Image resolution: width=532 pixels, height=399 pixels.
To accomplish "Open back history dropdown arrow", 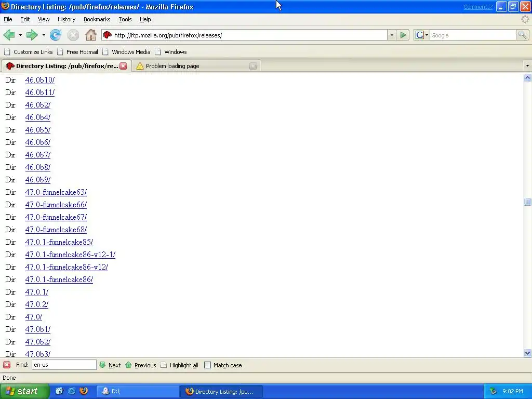I will coord(20,35).
